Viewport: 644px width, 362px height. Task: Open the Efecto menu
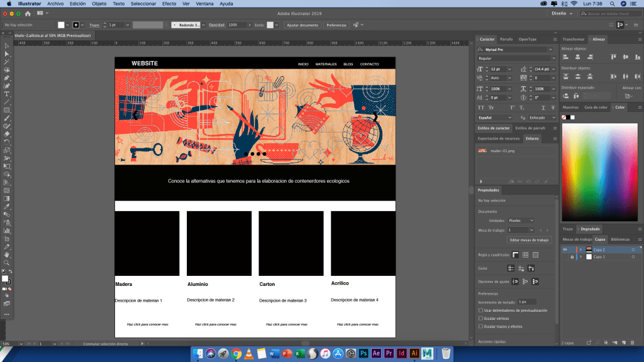tap(169, 4)
